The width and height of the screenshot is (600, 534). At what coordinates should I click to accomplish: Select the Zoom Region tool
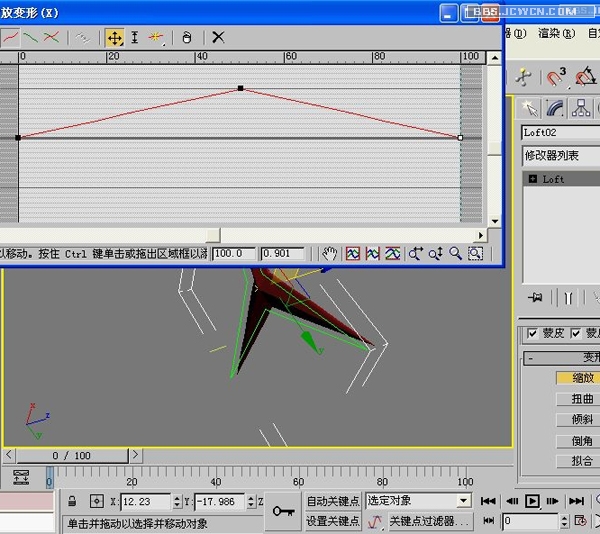[x=475, y=254]
